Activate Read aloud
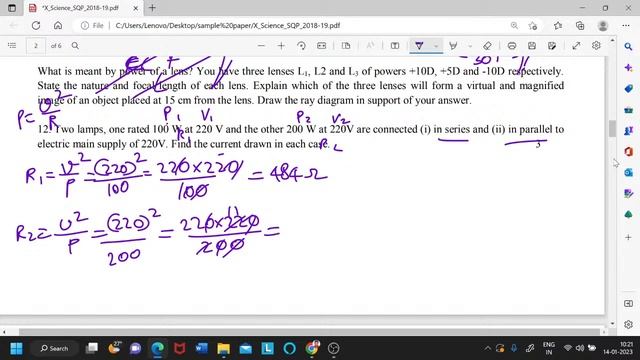The width and height of the screenshot is (640, 360). click(x=370, y=46)
